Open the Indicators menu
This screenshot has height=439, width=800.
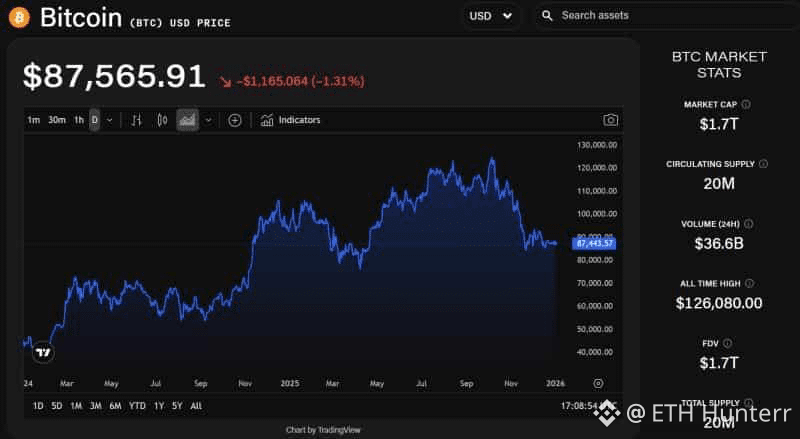290,120
